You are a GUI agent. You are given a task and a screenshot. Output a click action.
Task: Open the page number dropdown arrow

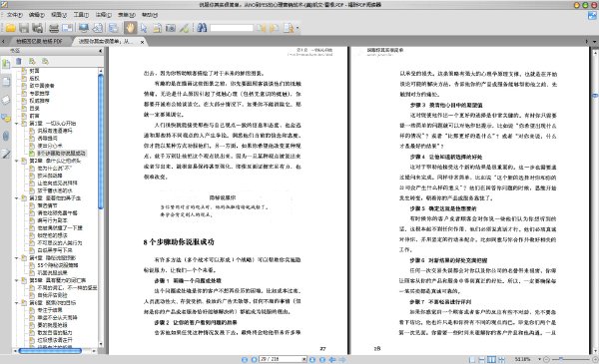pos(304,359)
